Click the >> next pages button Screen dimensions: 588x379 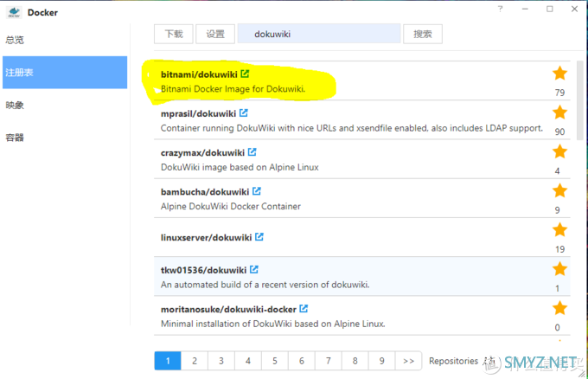click(x=408, y=361)
